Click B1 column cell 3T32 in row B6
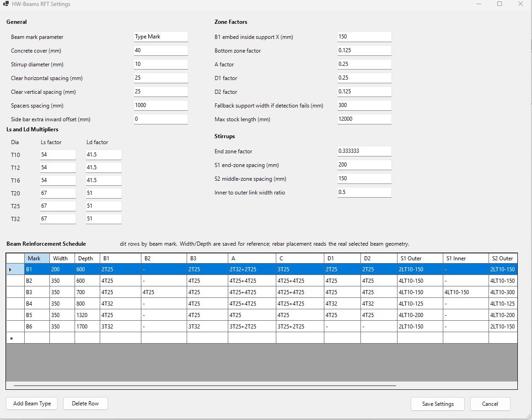 tap(120, 326)
